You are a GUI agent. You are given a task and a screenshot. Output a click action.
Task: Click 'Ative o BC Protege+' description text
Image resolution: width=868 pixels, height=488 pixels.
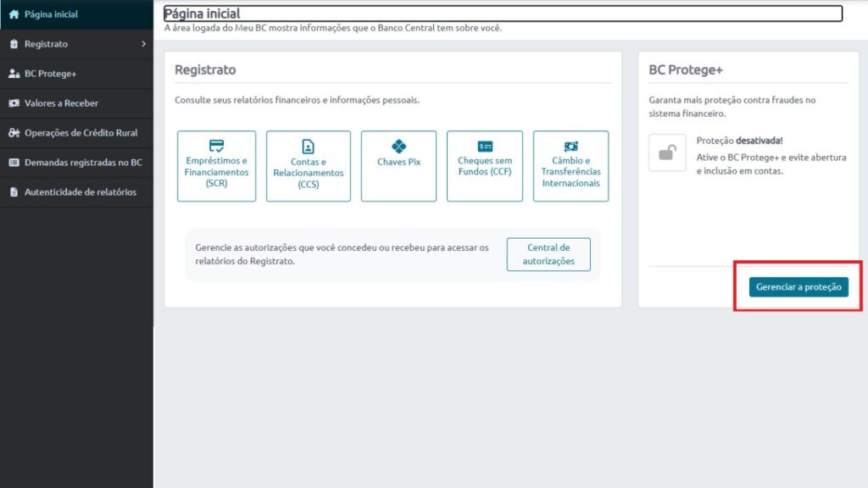pyautogui.click(x=771, y=164)
